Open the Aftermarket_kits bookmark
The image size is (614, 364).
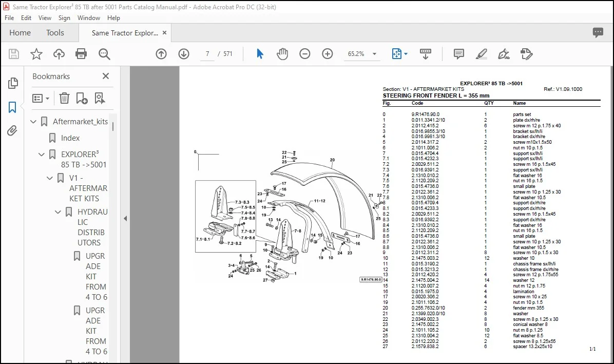[x=80, y=122]
